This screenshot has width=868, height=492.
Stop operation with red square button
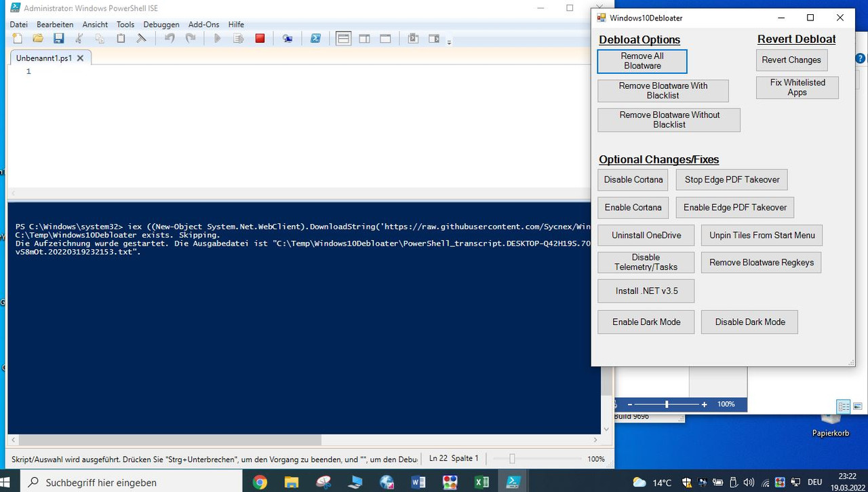260,39
